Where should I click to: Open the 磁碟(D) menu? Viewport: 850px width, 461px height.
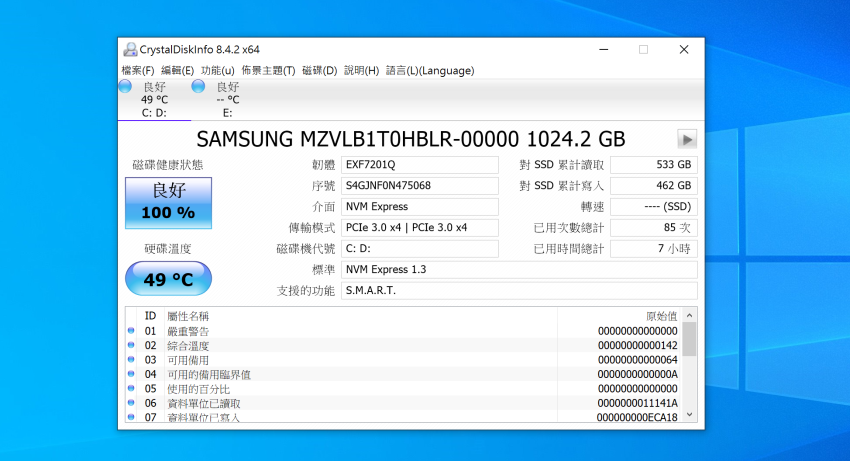[320, 71]
